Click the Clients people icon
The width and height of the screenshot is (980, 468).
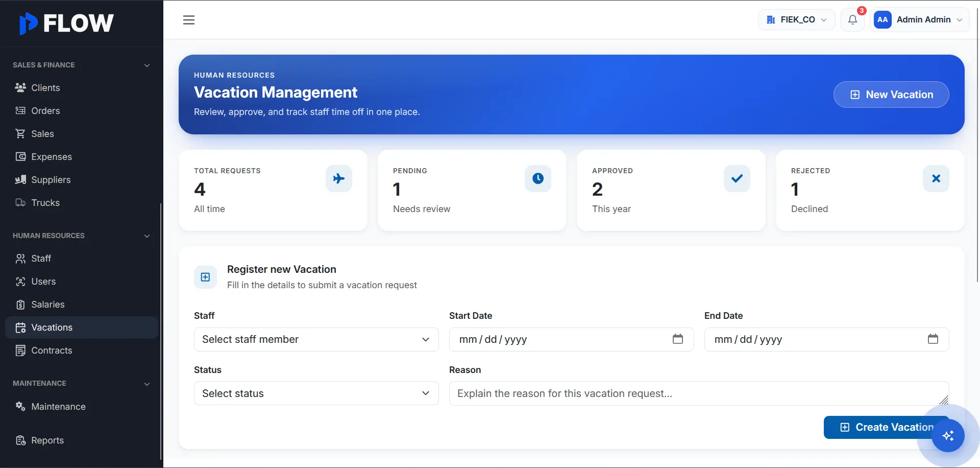coord(20,88)
